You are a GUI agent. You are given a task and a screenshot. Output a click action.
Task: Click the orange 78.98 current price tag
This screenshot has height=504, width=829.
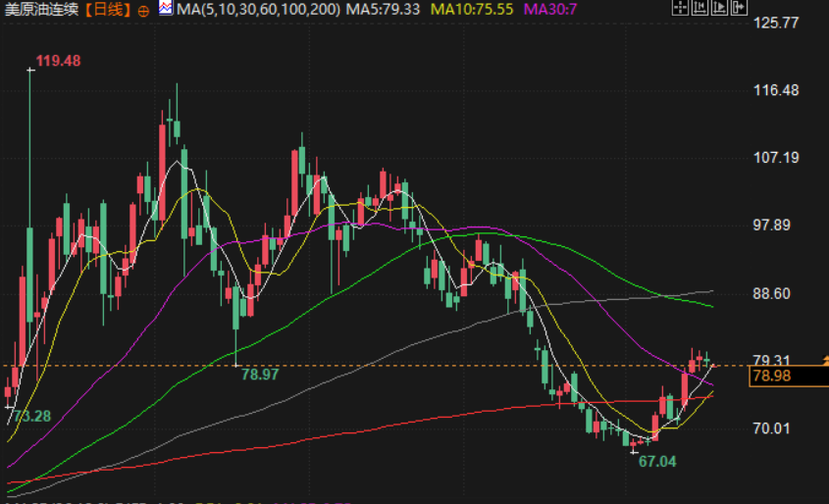[x=789, y=377]
